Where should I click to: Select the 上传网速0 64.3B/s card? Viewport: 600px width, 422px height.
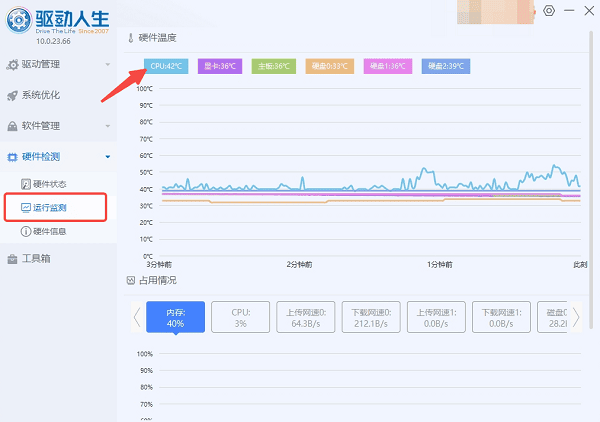(x=306, y=318)
